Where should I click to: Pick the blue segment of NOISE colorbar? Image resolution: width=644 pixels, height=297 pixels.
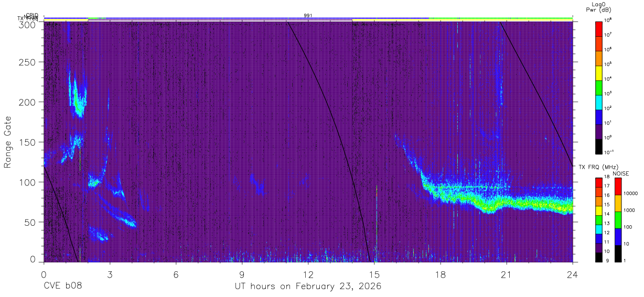point(618,236)
